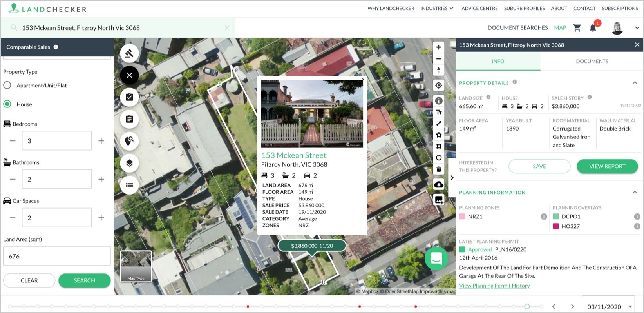
Task: Click the add image icon on the map
Action: point(439,200)
